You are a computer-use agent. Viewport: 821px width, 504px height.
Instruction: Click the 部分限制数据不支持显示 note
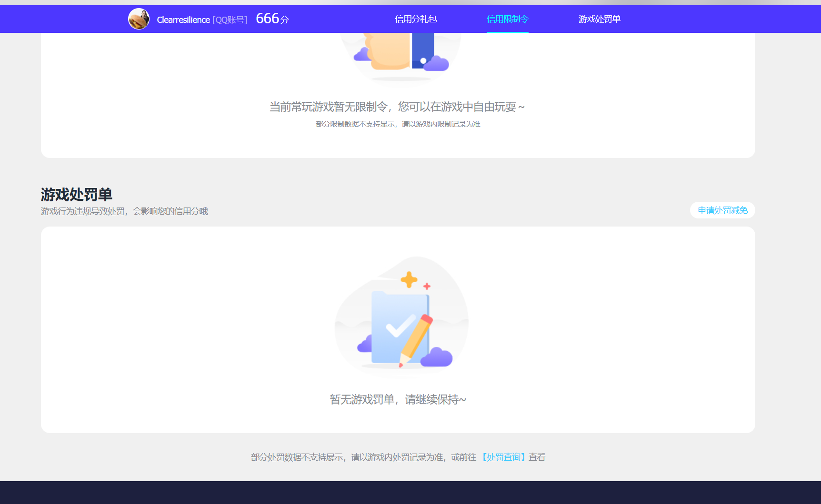click(398, 124)
